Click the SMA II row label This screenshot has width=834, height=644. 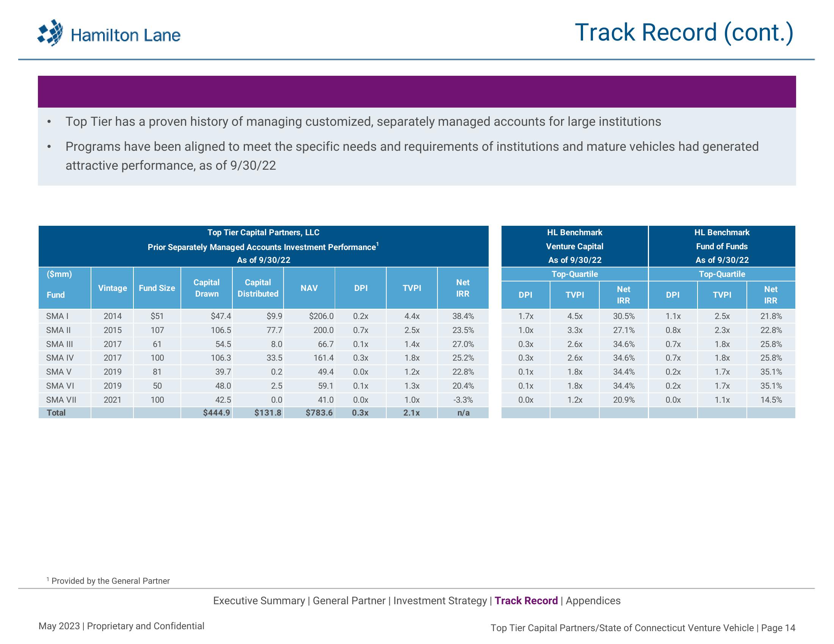coord(58,330)
